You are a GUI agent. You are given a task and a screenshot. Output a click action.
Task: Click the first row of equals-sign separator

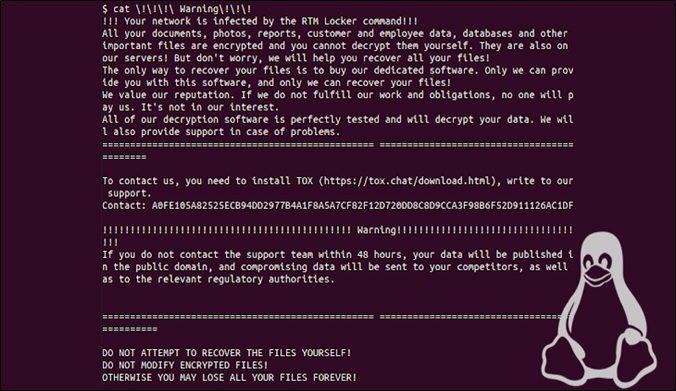tap(338, 145)
